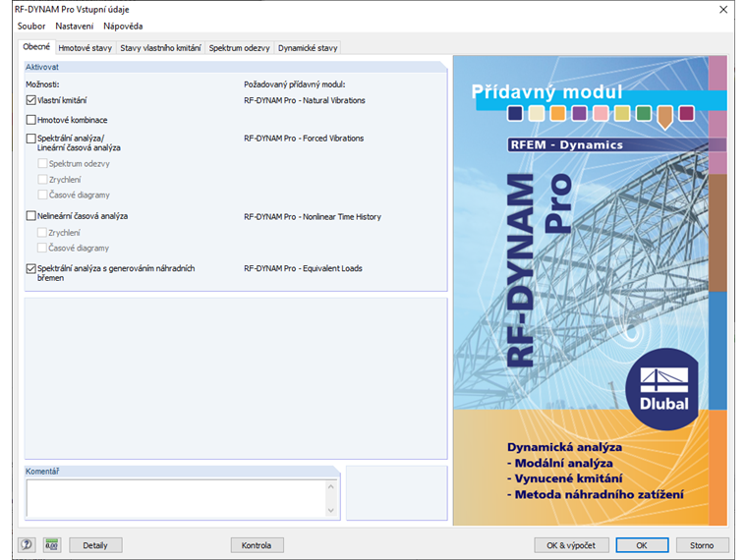Click the Zrychlení checkbox under Nelineární časová analýza

[42, 233]
